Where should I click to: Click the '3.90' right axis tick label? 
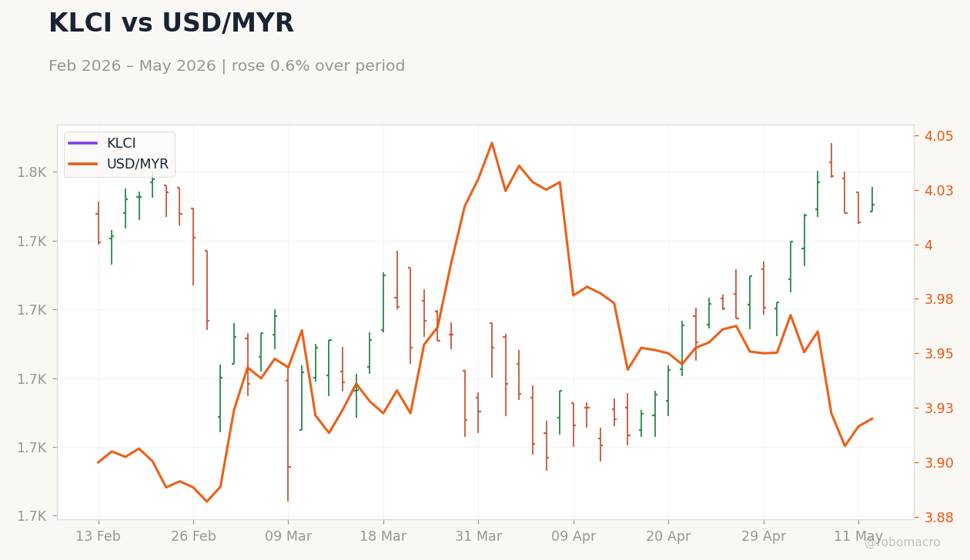939,463
